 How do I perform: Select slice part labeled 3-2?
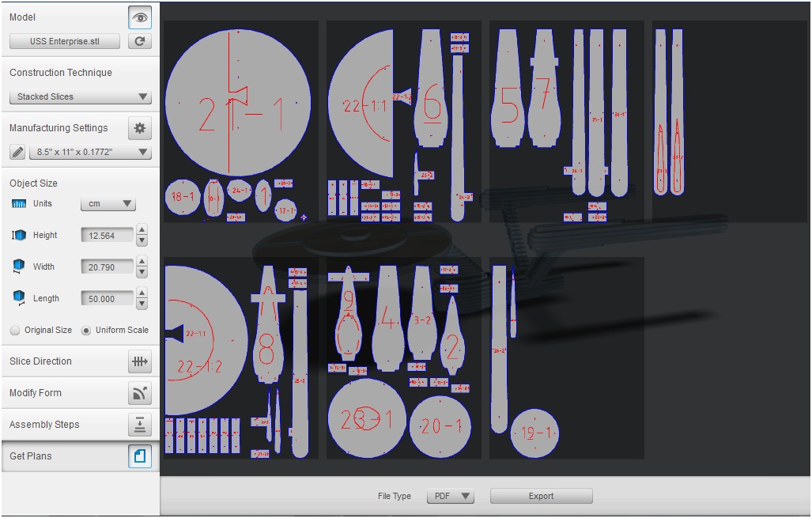pyautogui.click(x=422, y=313)
